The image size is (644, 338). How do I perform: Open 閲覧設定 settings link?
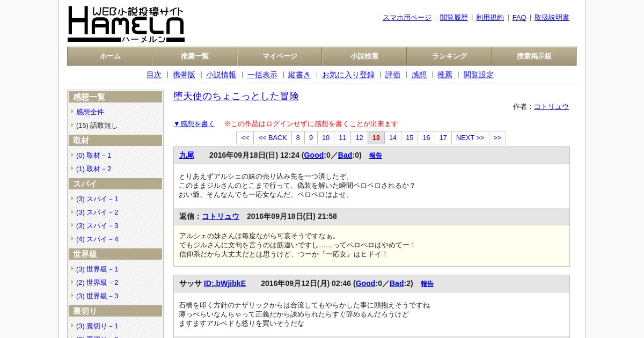tap(479, 75)
